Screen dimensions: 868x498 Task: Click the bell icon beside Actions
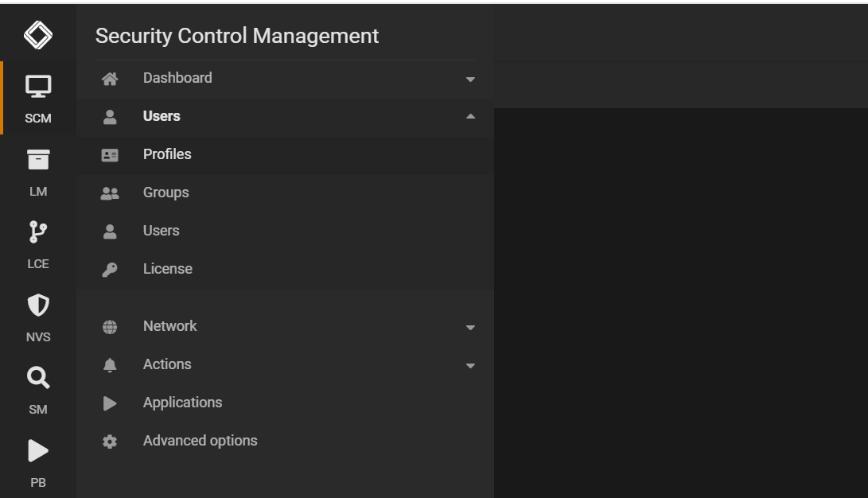click(110, 364)
